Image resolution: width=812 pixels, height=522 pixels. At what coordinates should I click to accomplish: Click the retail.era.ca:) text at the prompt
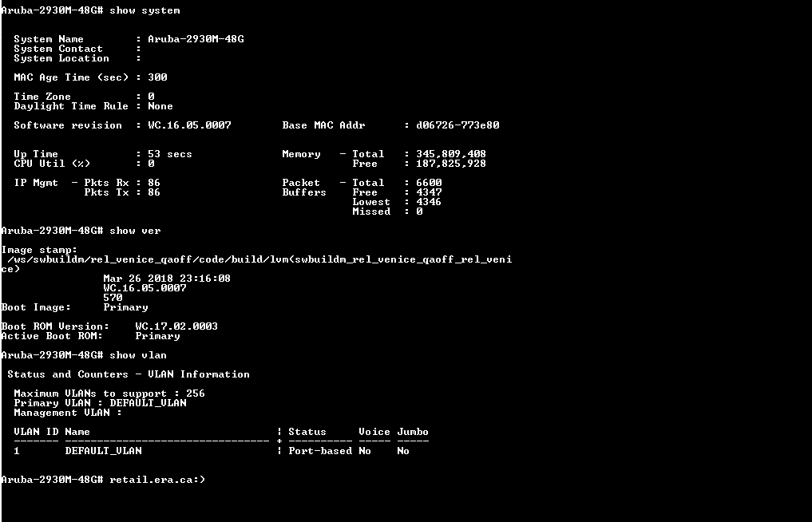(x=157, y=480)
